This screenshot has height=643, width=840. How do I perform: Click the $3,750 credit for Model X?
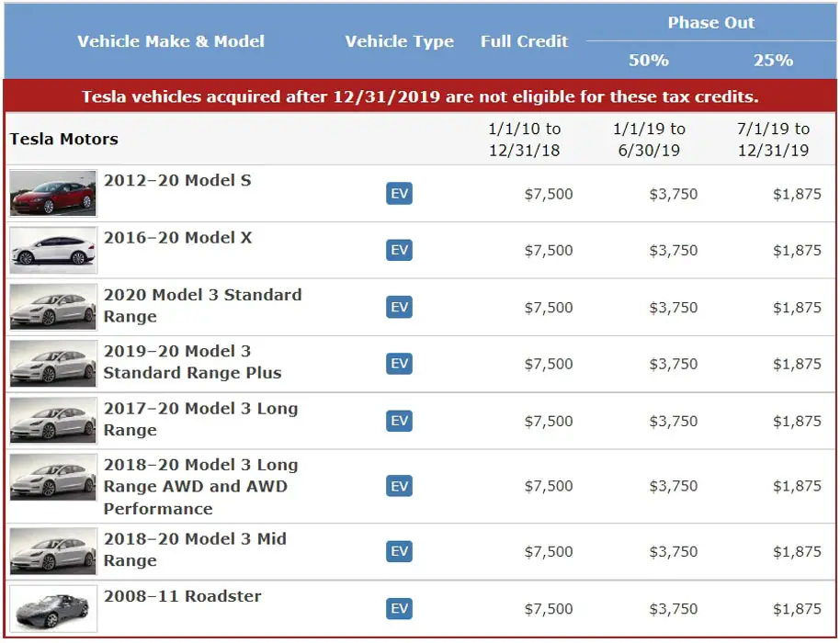pyautogui.click(x=674, y=250)
